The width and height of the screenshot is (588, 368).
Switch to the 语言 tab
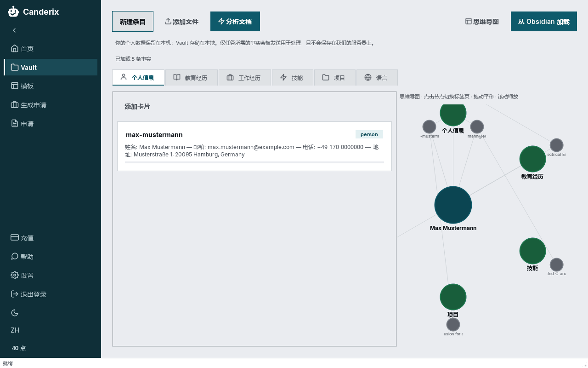(x=377, y=78)
